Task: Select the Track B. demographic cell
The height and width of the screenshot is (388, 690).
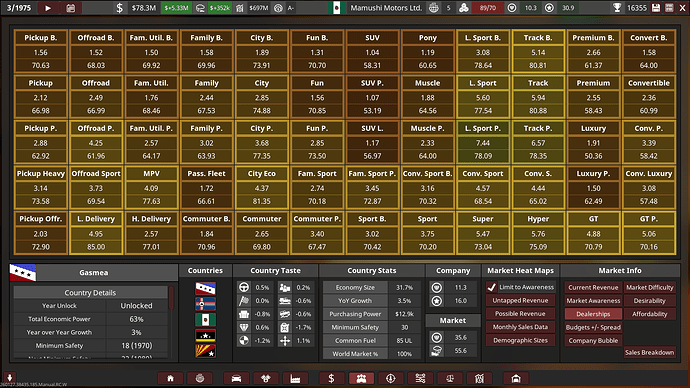Action: pos(538,51)
